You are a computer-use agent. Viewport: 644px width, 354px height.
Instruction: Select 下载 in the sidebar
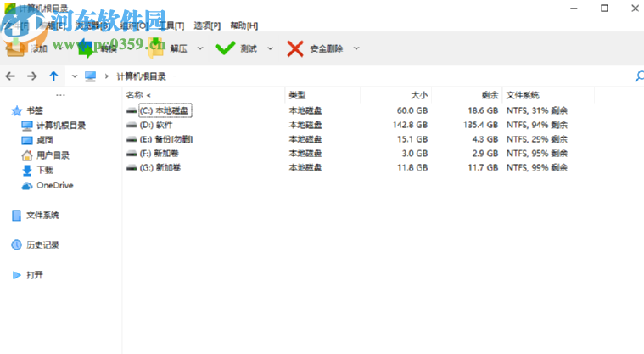click(45, 171)
